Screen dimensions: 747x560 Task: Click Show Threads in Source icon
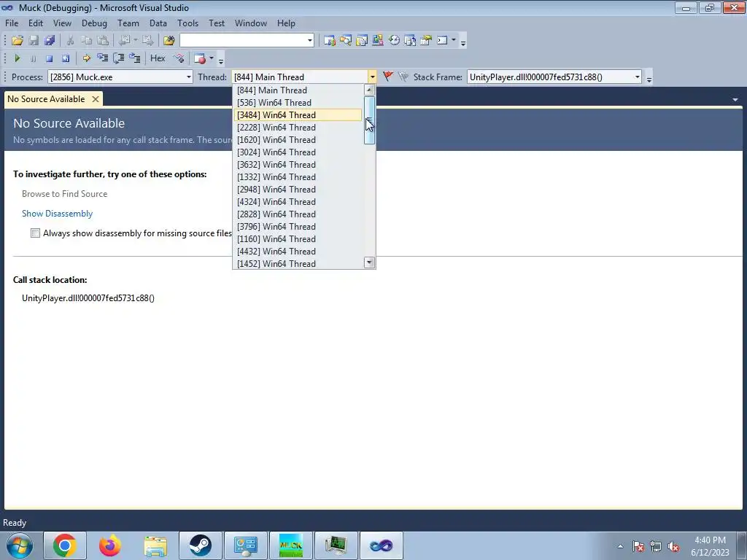(x=179, y=58)
